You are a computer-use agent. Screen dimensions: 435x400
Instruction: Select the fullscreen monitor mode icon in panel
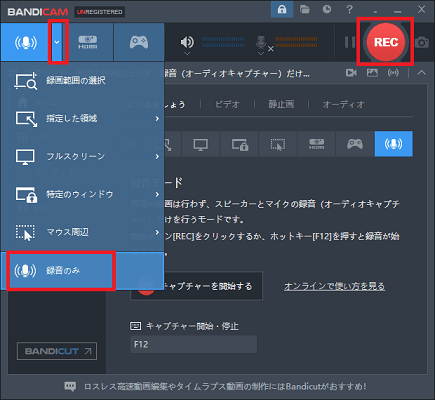[201, 144]
